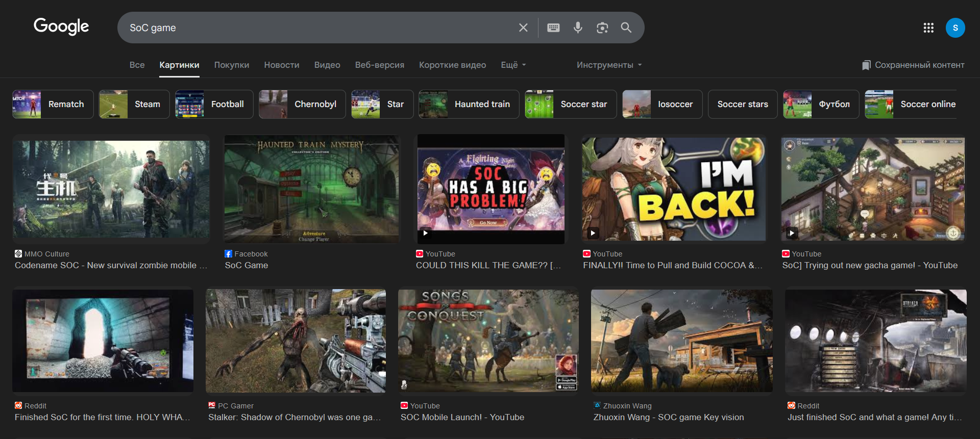Open search by image camera icon
Viewport: 980px width, 439px height.
click(602, 28)
